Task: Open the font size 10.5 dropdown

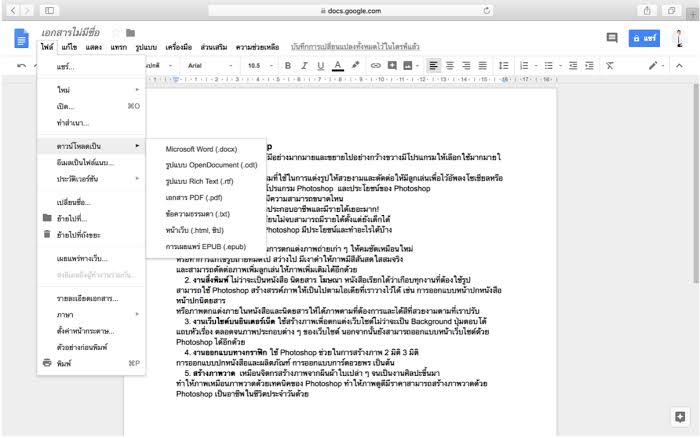Action: pos(260,66)
